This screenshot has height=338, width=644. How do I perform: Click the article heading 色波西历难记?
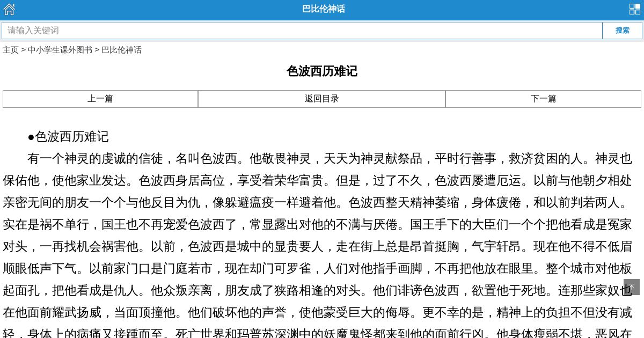(x=322, y=71)
